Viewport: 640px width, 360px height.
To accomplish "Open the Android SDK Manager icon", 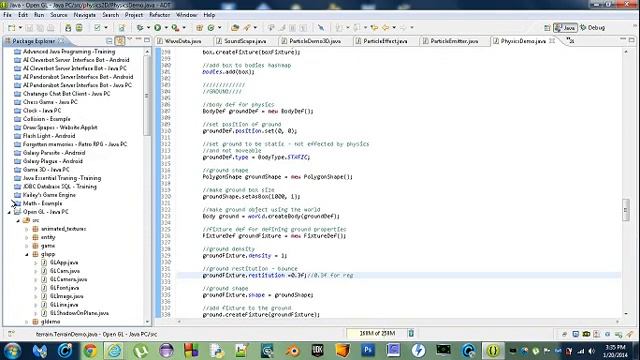I will [68, 28].
